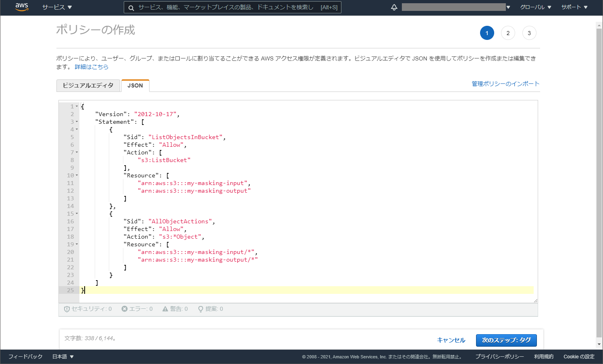Open the フィードバック footer link
The height and width of the screenshot is (364, 603).
[x=25, y=357]
